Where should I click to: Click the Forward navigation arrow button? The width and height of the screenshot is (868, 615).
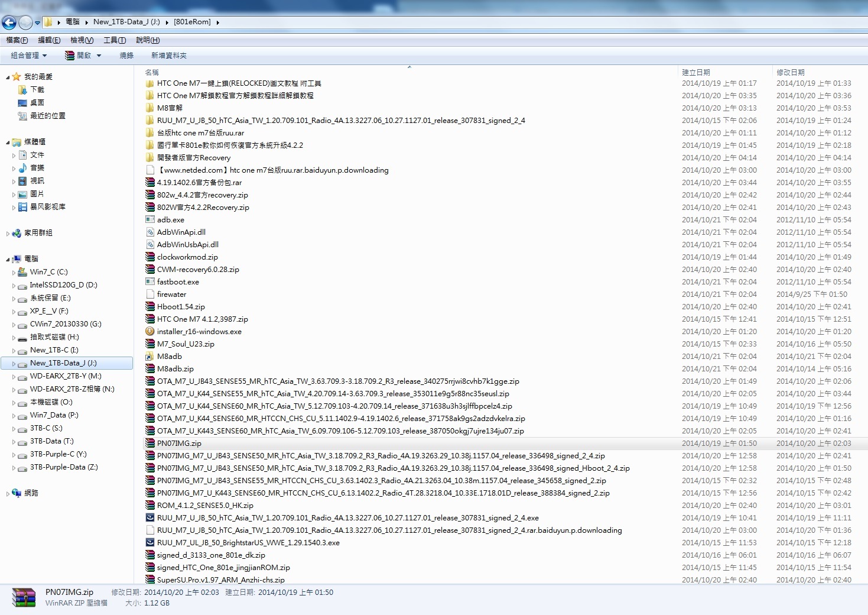tap(25, 22)
